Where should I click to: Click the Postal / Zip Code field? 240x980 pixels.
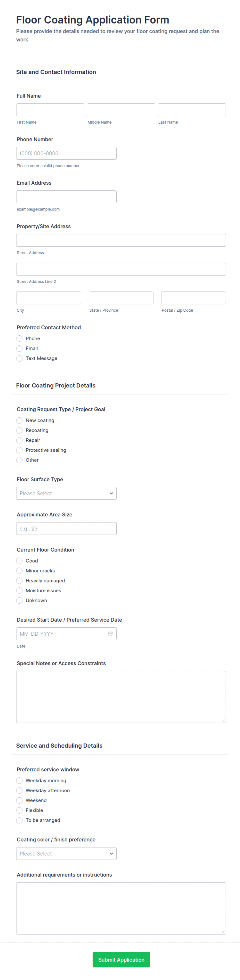(193, 298)
